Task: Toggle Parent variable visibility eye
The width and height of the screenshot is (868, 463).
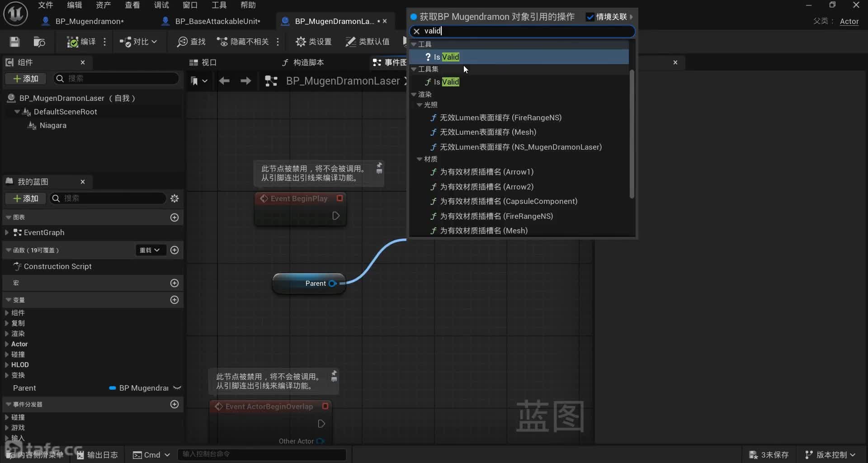Action: pyautogui.click(x=177, y=388)
